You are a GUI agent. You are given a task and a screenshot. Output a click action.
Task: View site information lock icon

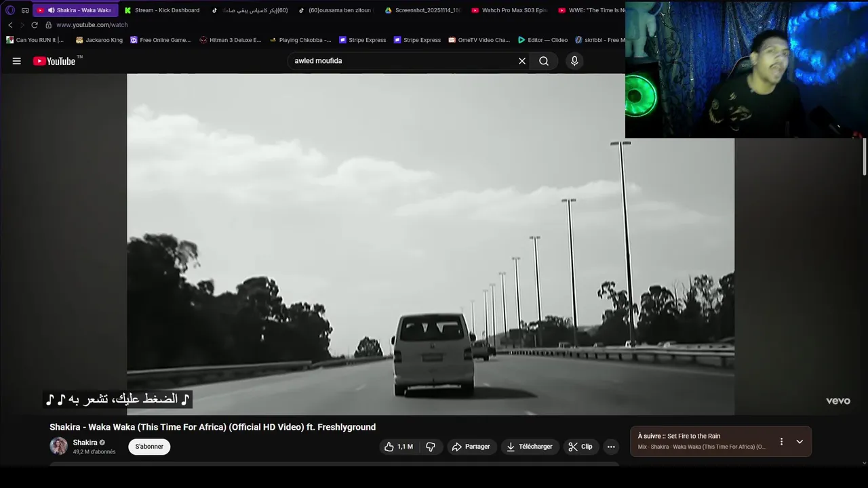tap(48, 25)
